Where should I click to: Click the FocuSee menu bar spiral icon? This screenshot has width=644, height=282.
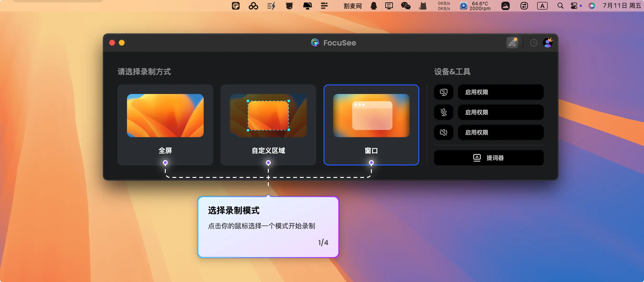click(x=236, y=6)
